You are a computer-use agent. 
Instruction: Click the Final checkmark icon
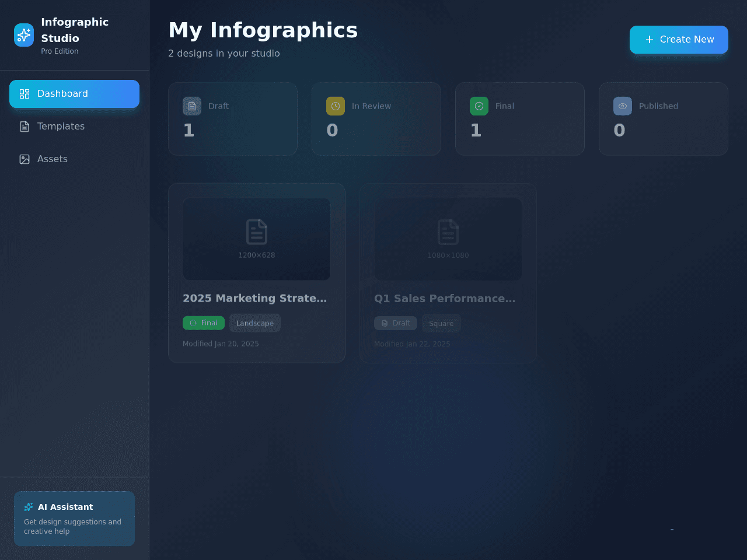click(x=479, y=106)
